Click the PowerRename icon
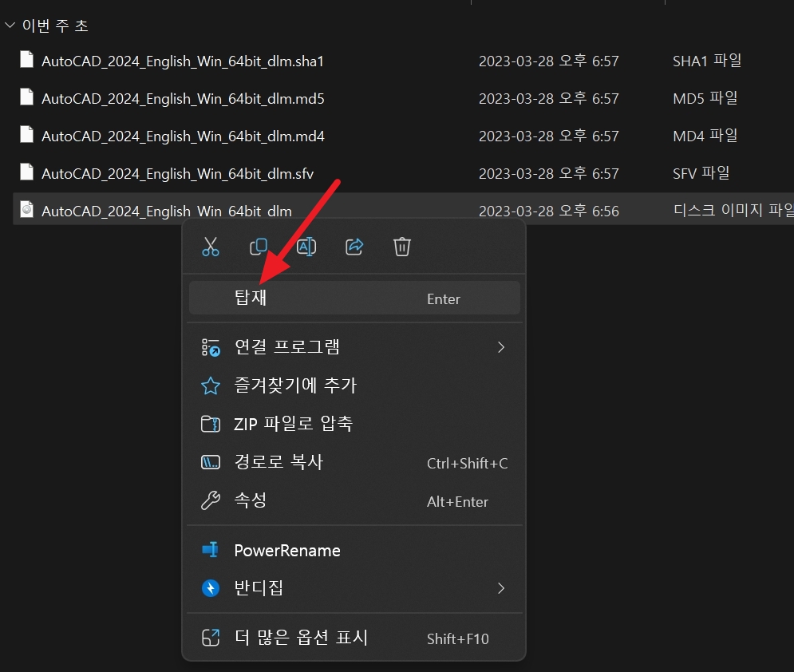Viewport: 794px width, 672px height. click(x=211, y=549)
